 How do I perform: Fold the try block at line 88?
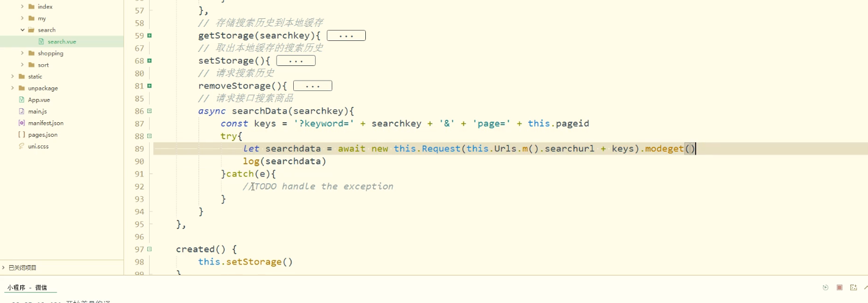tap(149, 136)
